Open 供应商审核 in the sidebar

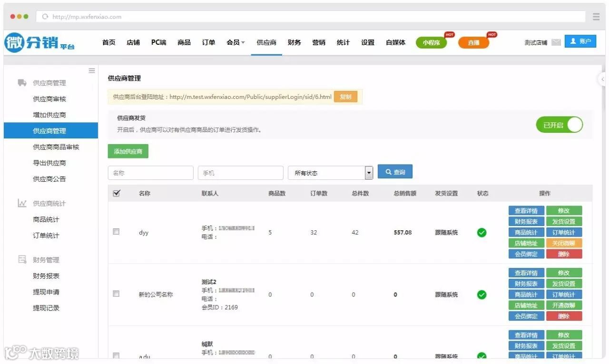click(49, 99)
